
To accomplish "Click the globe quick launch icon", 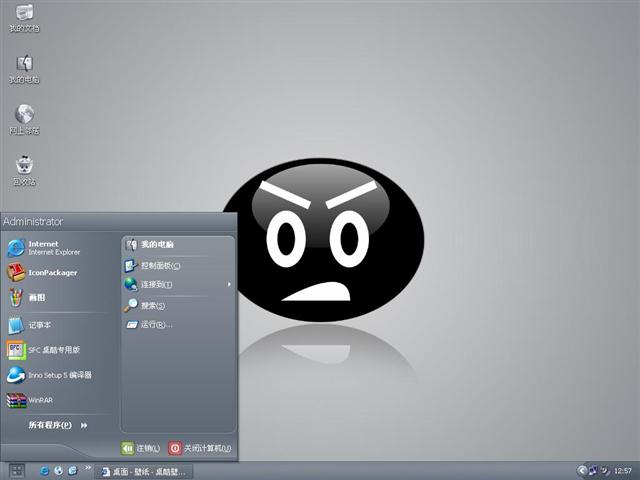I will (x=58, y=471).
